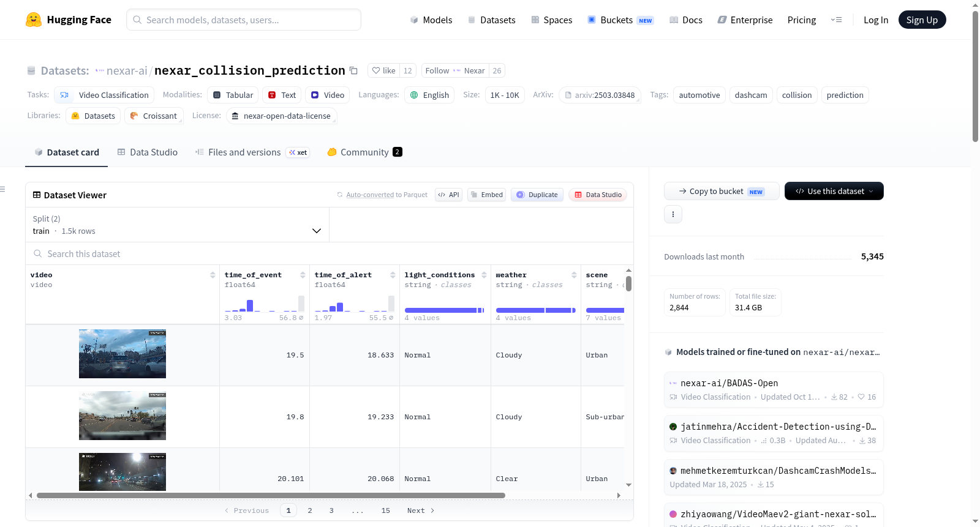This screenshot has width=980, height=527.
Task: Select the Text modality tag
Action: (x=282, y=95)
